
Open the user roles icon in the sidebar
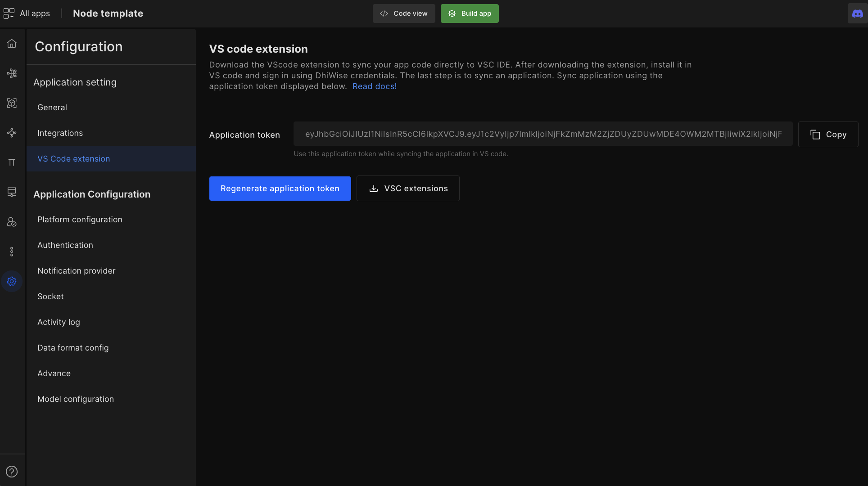12,222
